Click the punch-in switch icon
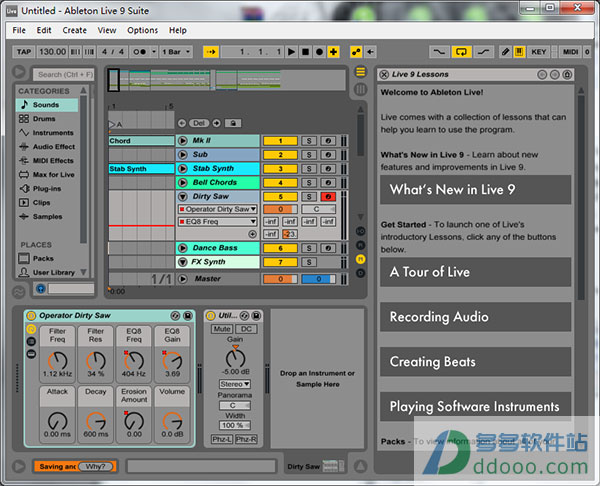The height and width of the screenshot is (486, 600). tap(439, 52)
